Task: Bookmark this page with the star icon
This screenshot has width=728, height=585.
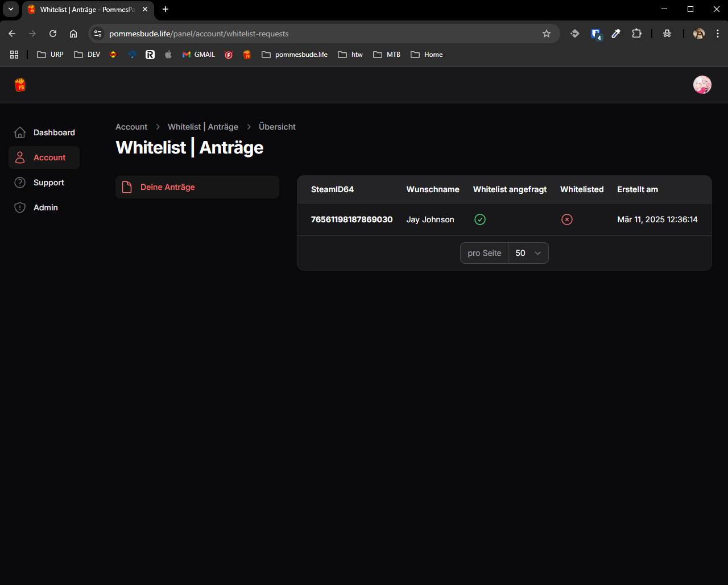Action: tap(547, 34)
